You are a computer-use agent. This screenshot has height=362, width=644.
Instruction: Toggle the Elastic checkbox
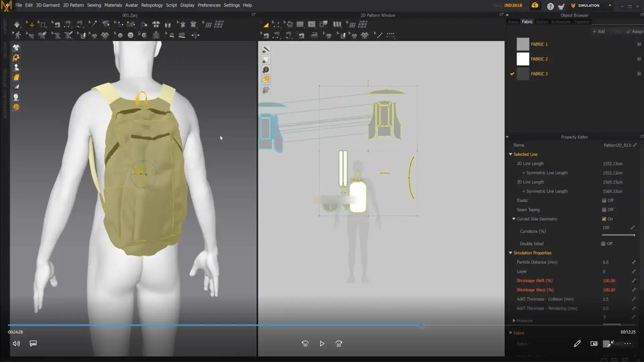point(604,200)
